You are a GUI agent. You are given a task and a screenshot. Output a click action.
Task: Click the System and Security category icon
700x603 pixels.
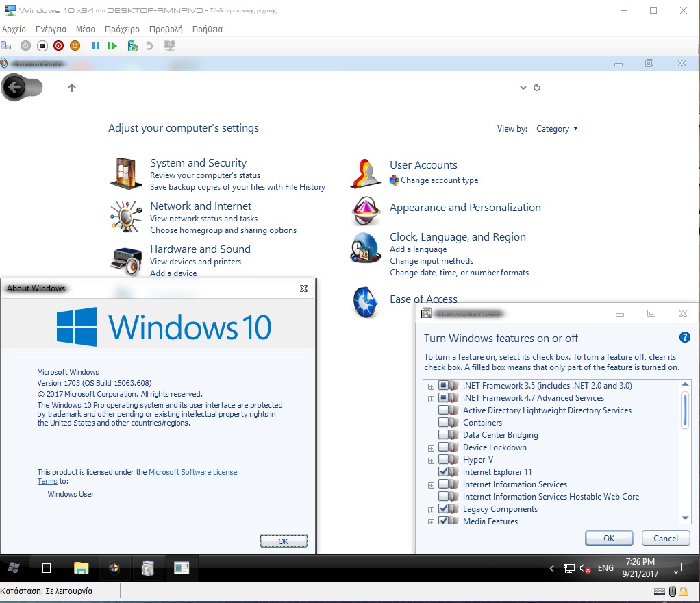point(126,173)
